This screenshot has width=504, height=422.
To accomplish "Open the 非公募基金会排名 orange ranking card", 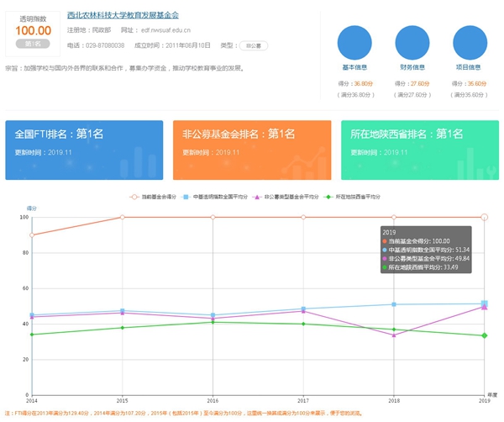I will click(252, 150).
